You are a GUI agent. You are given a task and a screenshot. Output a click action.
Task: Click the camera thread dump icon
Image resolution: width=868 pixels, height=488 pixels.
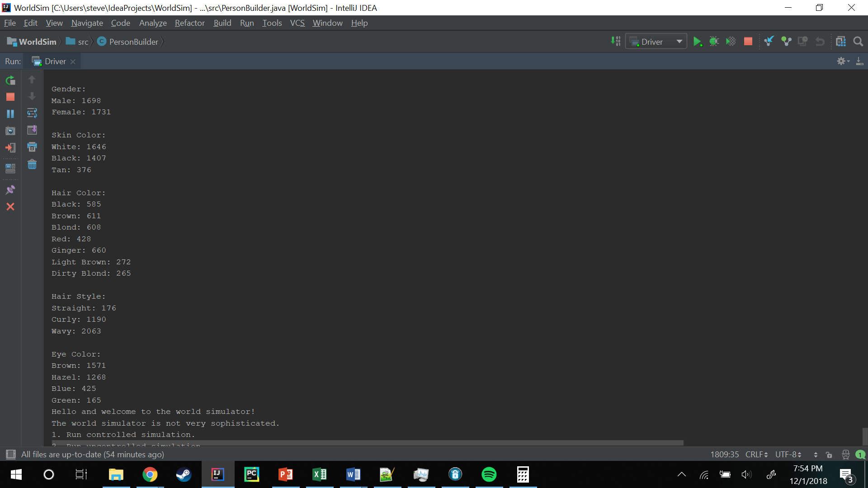pos(10,131)
